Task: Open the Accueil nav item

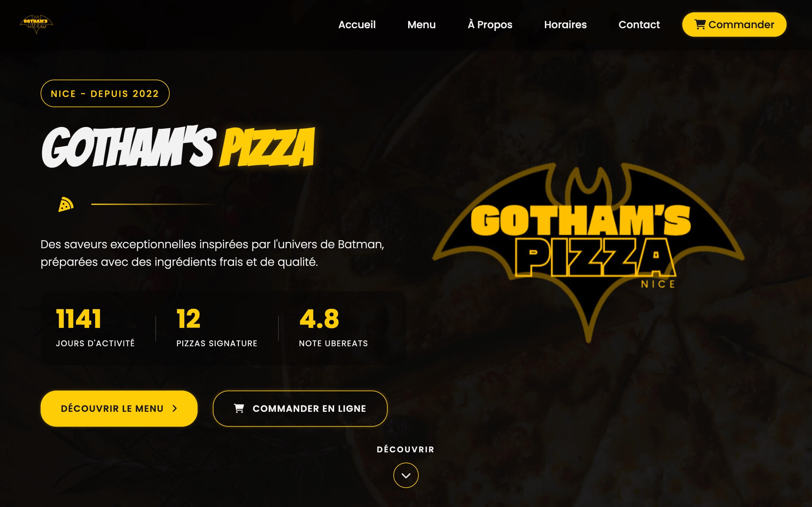Action: point(357,25)
